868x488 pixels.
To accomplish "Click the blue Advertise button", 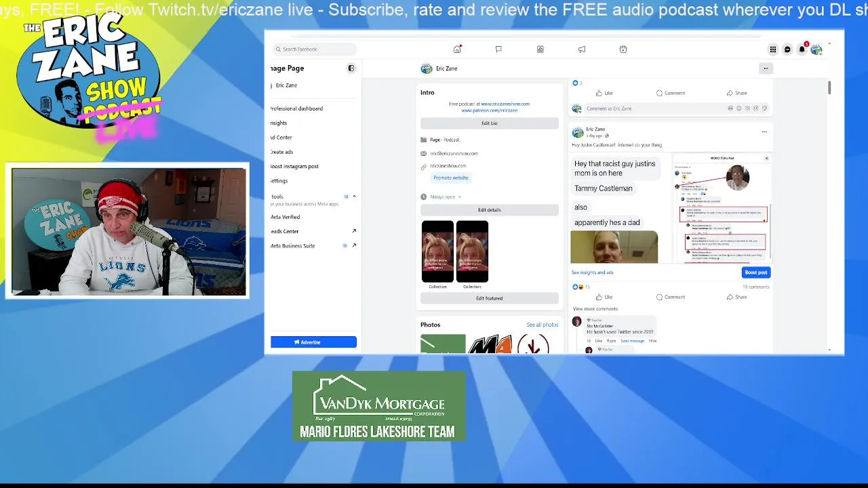I will (x=313, y=342).
